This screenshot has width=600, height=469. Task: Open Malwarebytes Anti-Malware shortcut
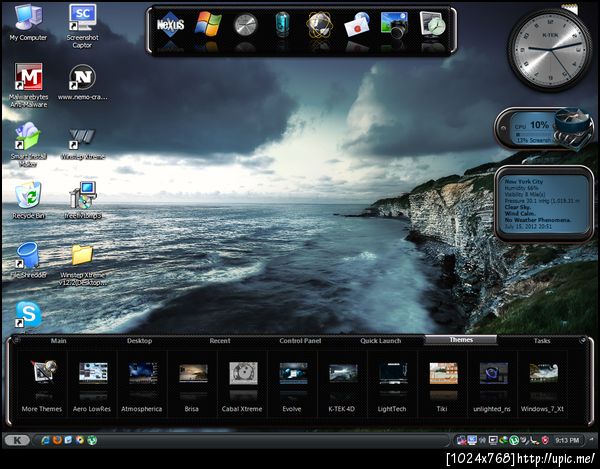point(29,85)
